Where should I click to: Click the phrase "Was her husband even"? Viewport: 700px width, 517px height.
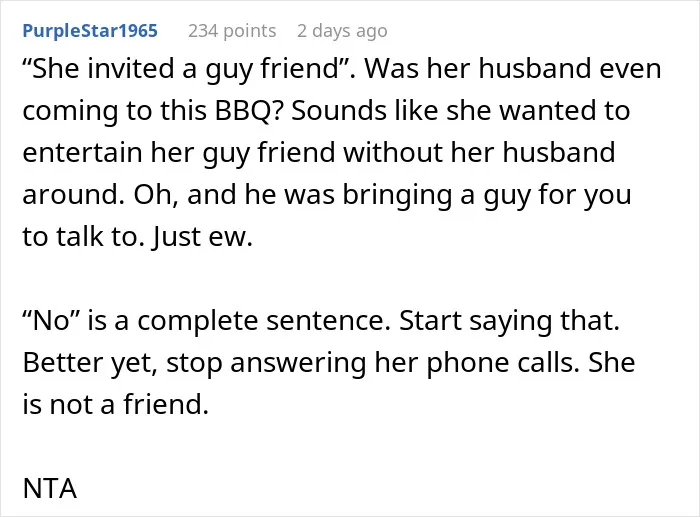tap(513, 70)
